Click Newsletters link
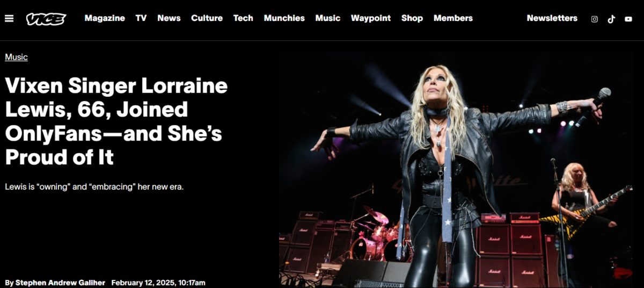644x288 pixels. (x=552, y=18)
